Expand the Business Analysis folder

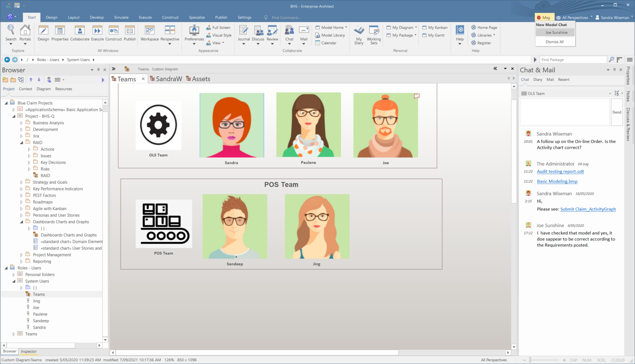tap(22, 123)
